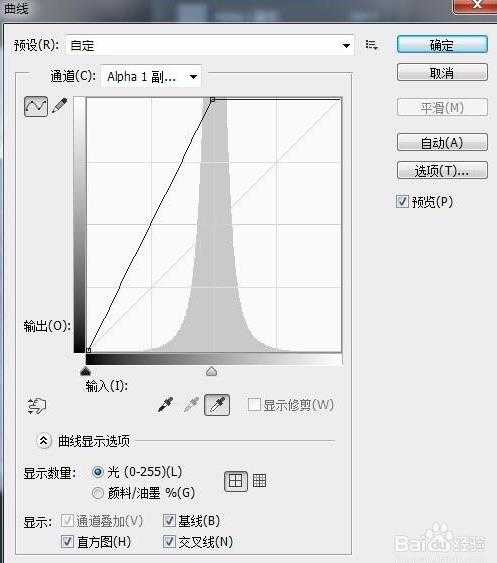Select the 颜料/油墨 %(G) radio button

click(x=98, y=493)
